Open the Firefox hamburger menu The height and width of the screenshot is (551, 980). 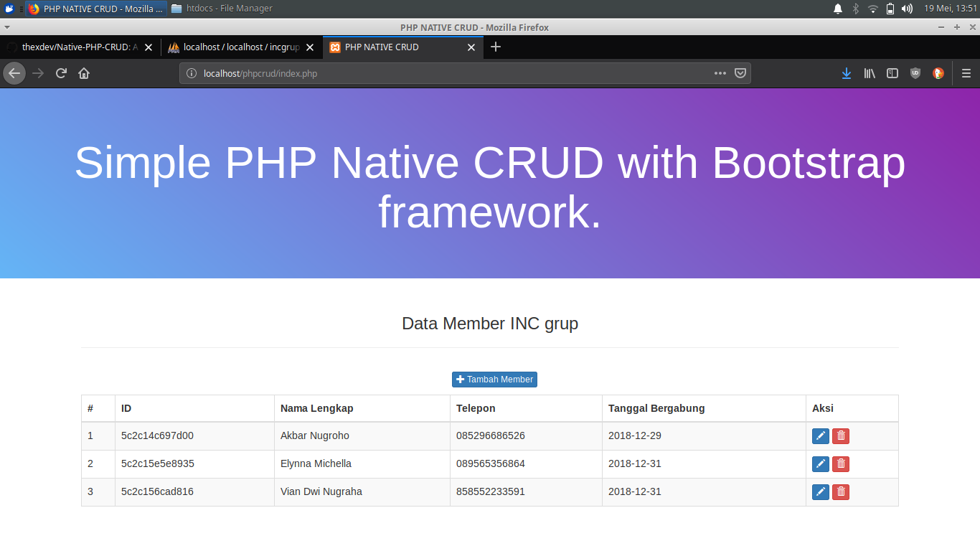point(966,73)
